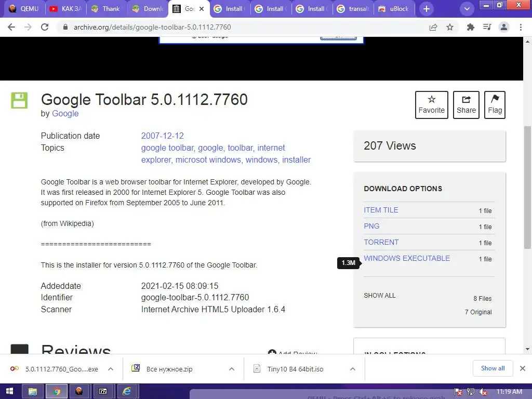Click the address bar URL

pos(152,27)
